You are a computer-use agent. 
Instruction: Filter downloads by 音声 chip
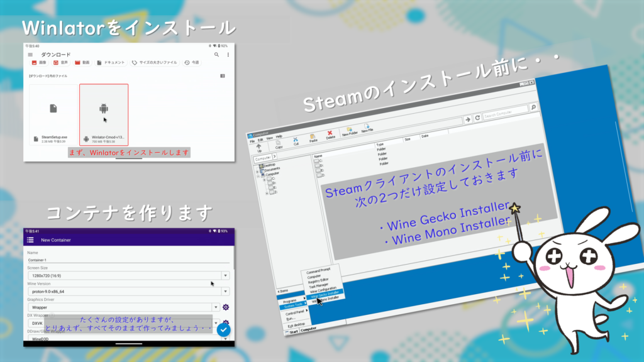(61, 63)
